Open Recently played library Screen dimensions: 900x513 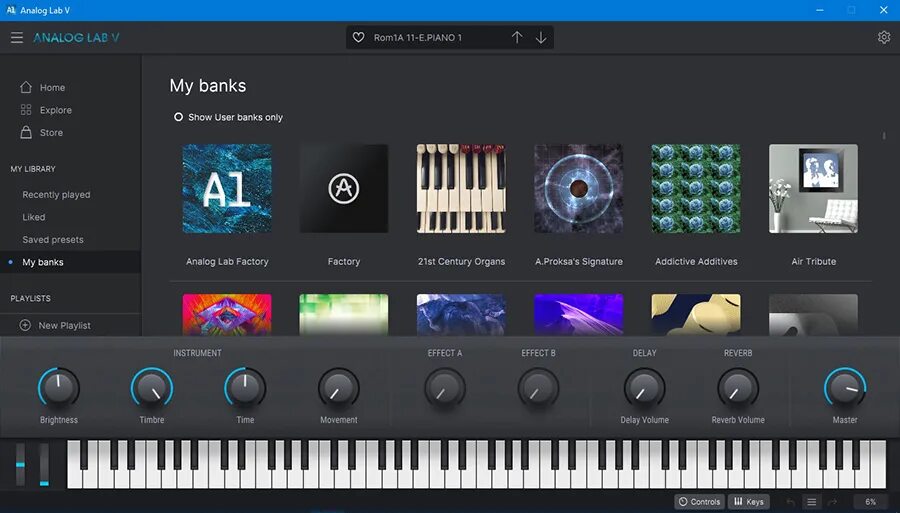coord(56,195)
